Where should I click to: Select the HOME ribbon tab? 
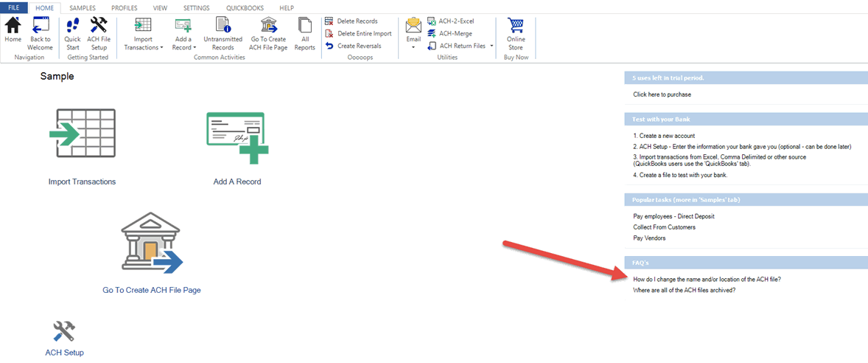tap(44, 8)
